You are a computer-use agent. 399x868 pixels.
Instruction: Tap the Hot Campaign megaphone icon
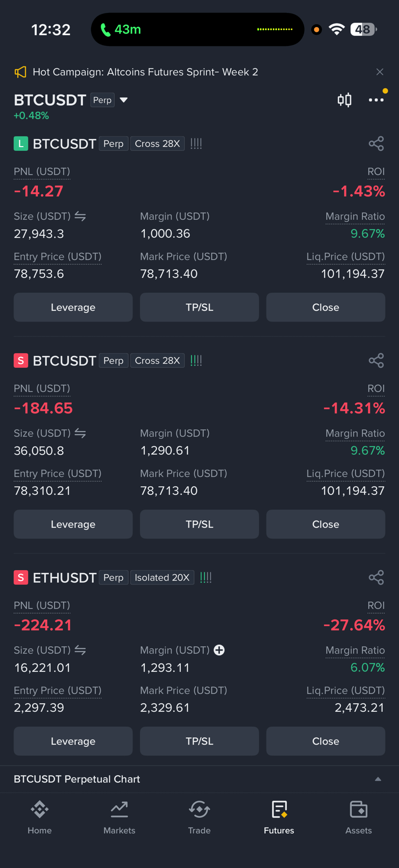[20, 72]
